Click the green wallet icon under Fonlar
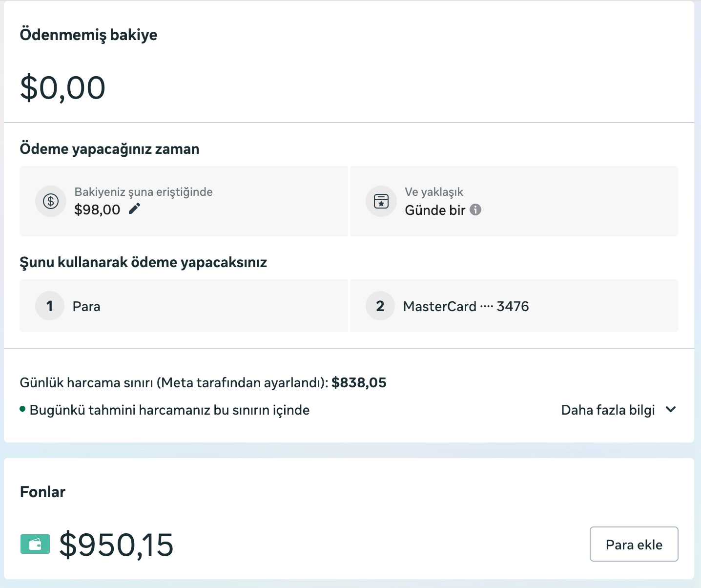The width and height of the screenshot is (701, 588). pos(35,544)
